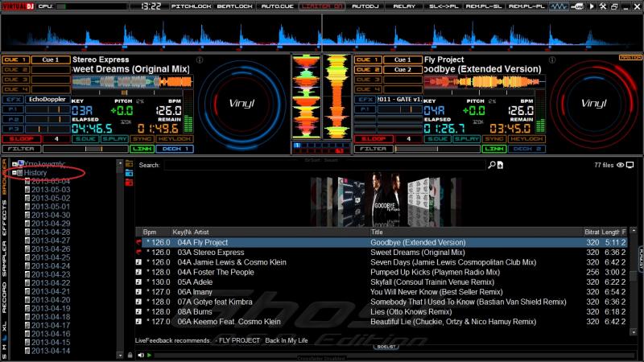
Task: Sort tracks by Bpm column header
Action: coord(156,232)
